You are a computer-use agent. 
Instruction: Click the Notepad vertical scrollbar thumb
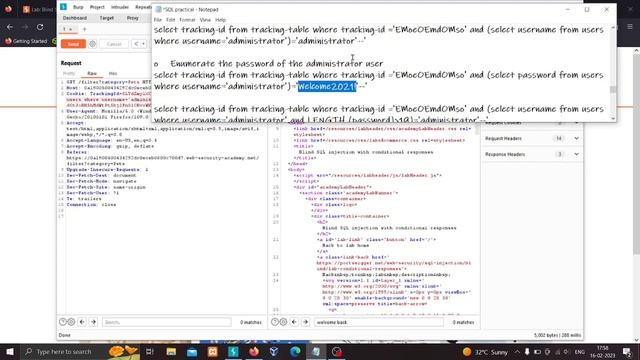point(613,89)
